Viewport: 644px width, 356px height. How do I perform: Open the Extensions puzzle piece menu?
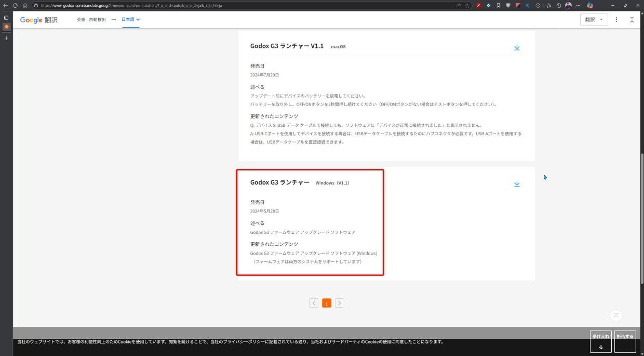tap(538, 5)
